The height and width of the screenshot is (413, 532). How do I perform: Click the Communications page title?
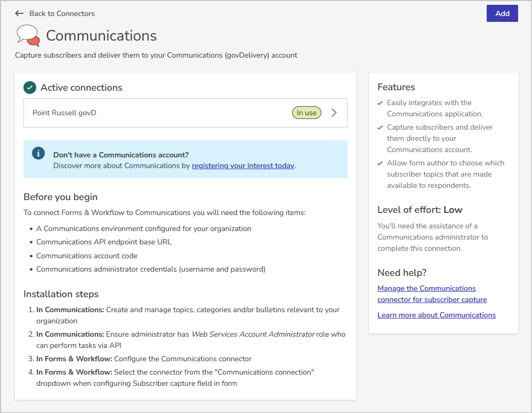tap(101, 36)
